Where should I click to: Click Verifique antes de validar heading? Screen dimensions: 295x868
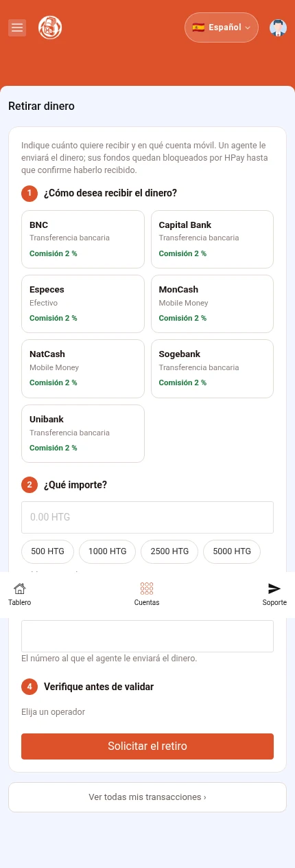pyautogui.click(x=99, y=687)
